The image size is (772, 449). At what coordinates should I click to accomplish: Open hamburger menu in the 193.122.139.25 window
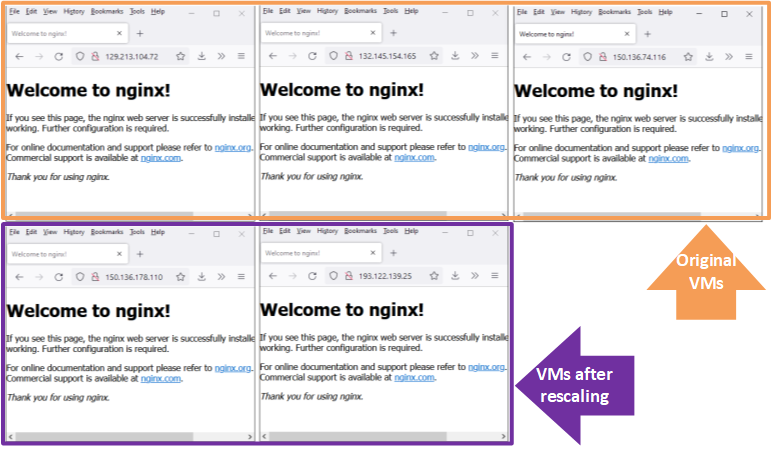point(495,276)
